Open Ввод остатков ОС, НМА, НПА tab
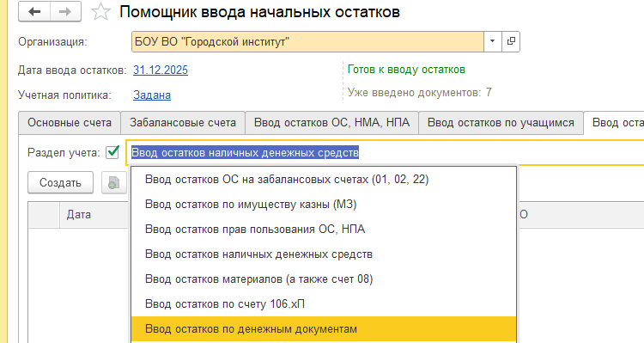 tap(331, 123)
